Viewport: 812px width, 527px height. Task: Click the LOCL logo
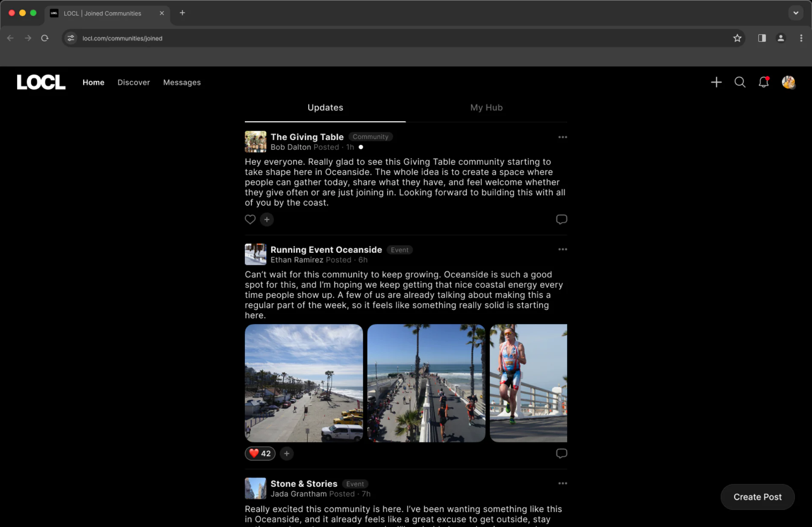click(x=41, y=82)
